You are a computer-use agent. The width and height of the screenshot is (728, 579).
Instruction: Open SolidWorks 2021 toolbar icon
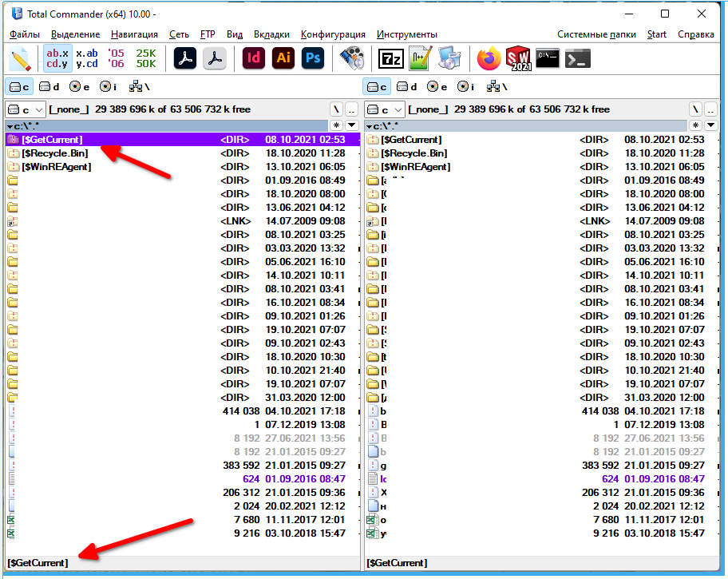(x=517, y=58)
